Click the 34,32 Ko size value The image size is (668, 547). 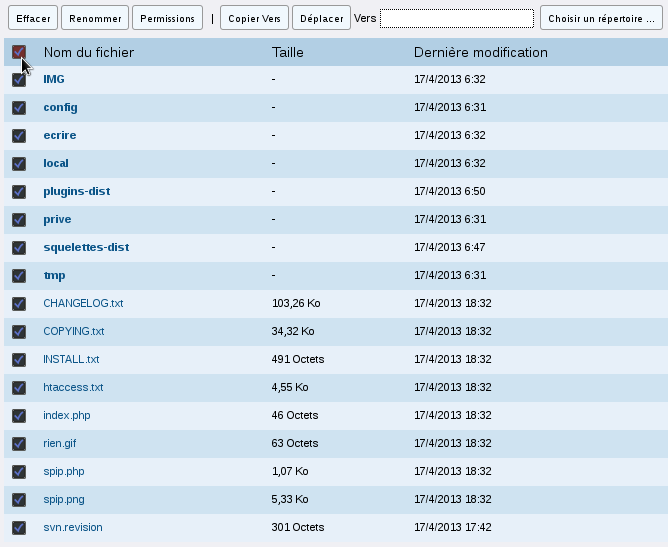tap(293, 331)
